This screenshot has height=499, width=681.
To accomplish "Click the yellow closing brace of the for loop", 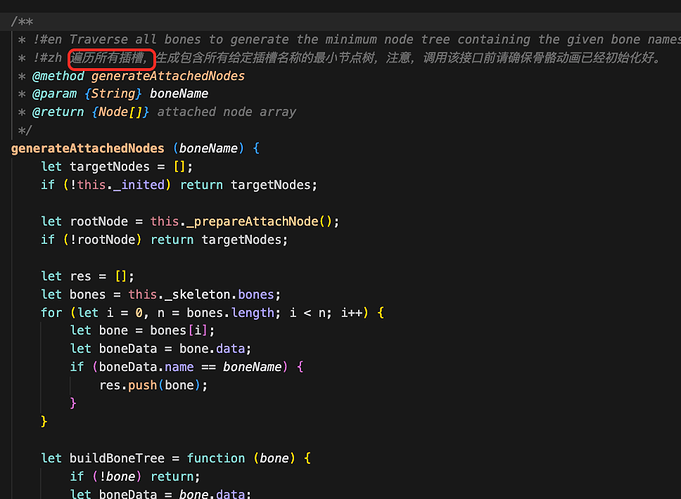I will (43, 422).
